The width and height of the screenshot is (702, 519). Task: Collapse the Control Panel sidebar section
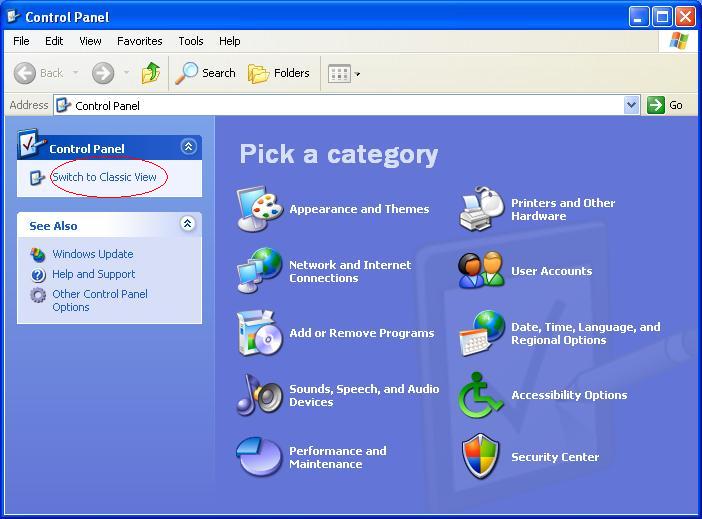tap(188, 146)
